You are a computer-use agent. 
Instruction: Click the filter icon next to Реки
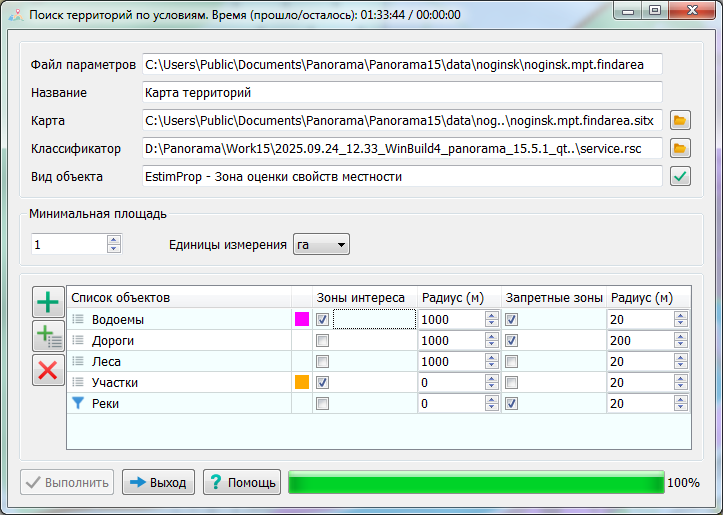(x=78, y=403)
